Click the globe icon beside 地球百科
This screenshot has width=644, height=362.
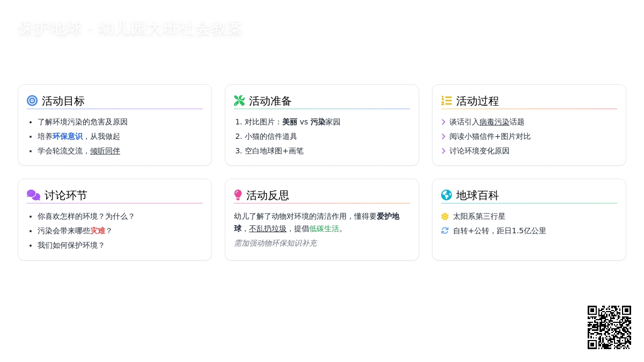click(x=447, y=195)
